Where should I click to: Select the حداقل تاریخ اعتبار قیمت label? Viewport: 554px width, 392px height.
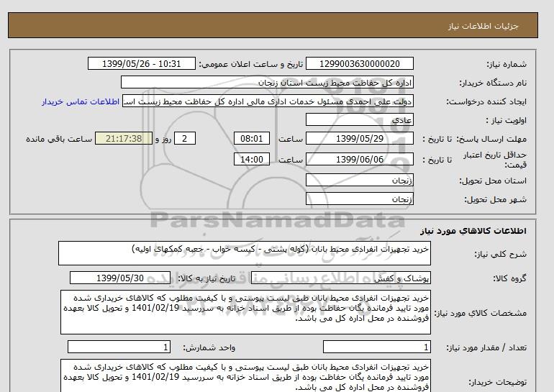(495, 160)
